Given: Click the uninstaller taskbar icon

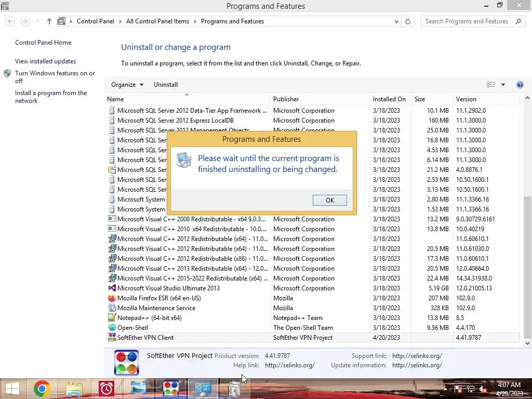Looking at the screenshot, I should pyautogui.click(x=234, y=389).
